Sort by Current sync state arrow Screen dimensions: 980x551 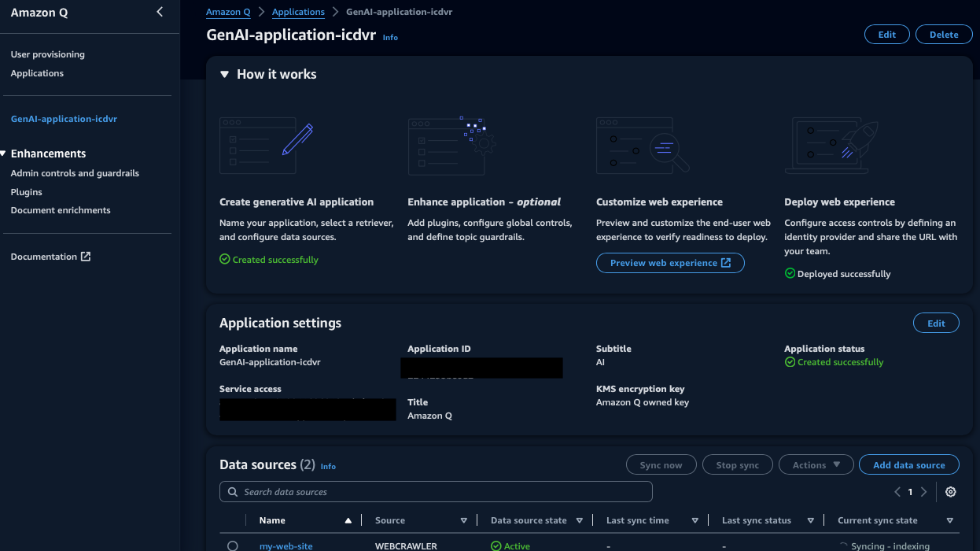pos(950,520)
